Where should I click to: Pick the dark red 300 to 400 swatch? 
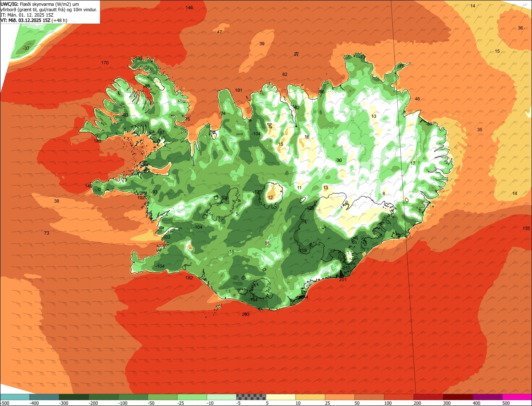(x=458, y=397)
